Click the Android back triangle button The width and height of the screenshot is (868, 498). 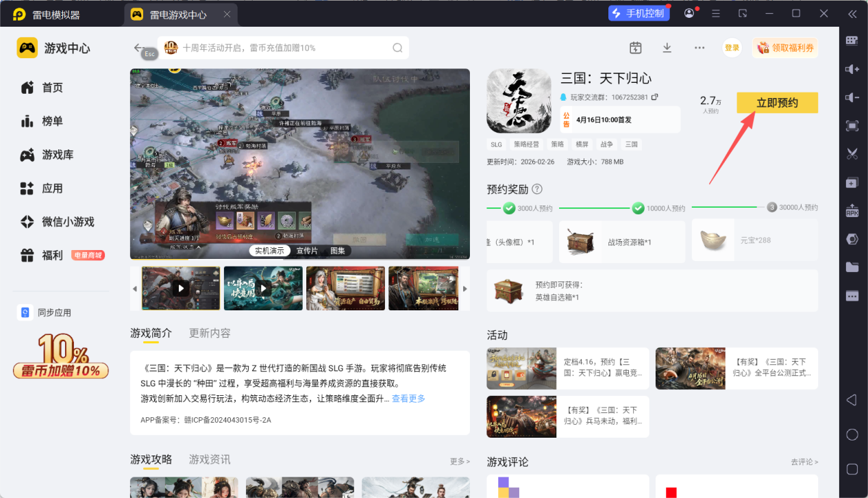point(852,400)
